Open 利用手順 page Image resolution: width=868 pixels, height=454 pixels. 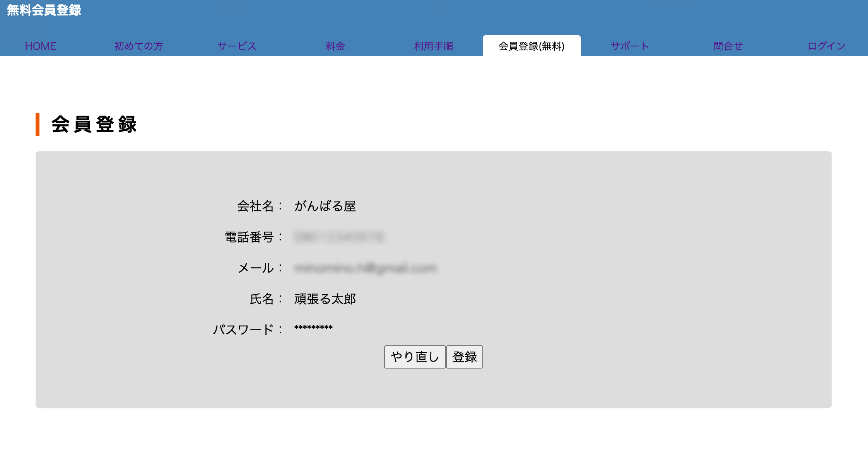[433, 46]
